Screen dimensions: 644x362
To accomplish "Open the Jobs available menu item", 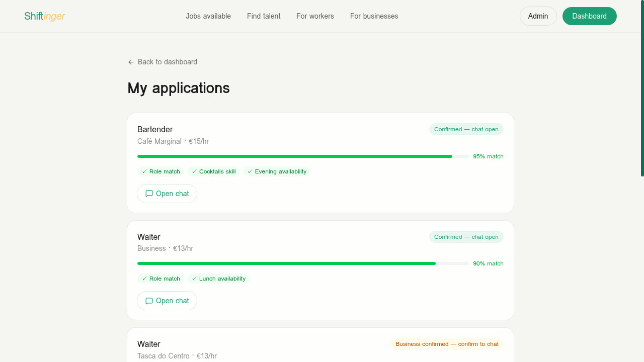I will pos(208,16).
